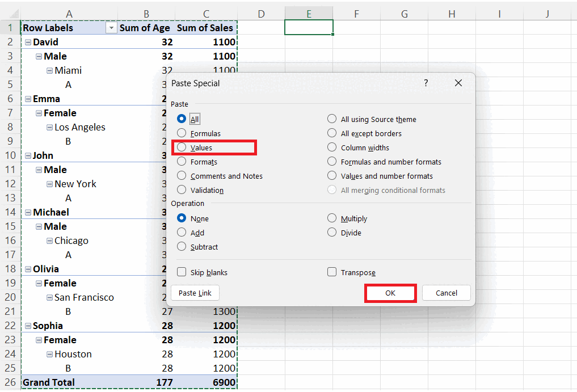Choose "All using Source theme" option

tap(332, 119)
